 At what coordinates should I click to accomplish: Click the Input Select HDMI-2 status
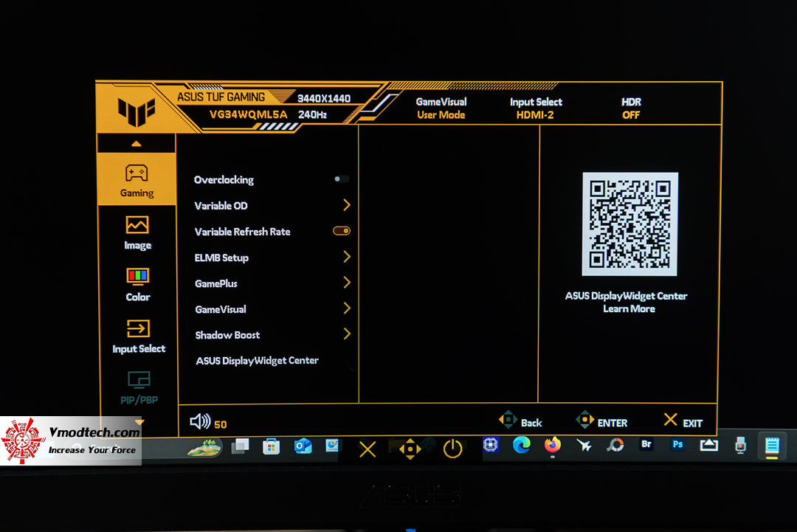[536, 108]
